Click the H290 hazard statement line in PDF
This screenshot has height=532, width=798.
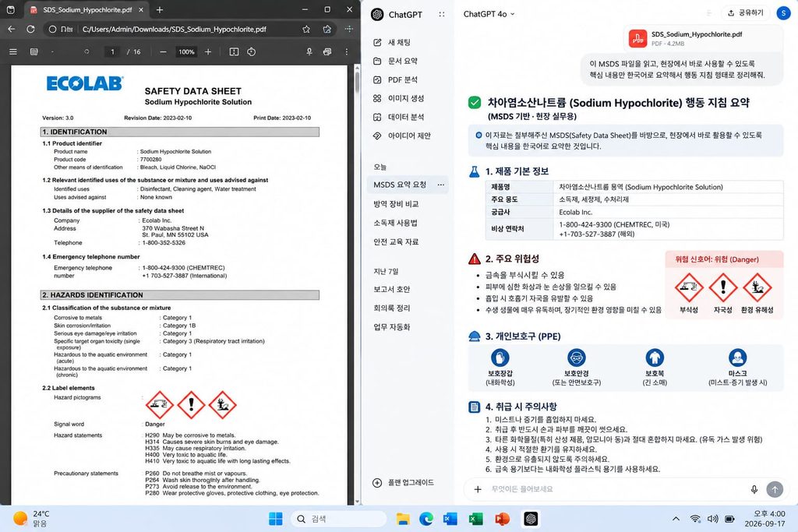190,435
